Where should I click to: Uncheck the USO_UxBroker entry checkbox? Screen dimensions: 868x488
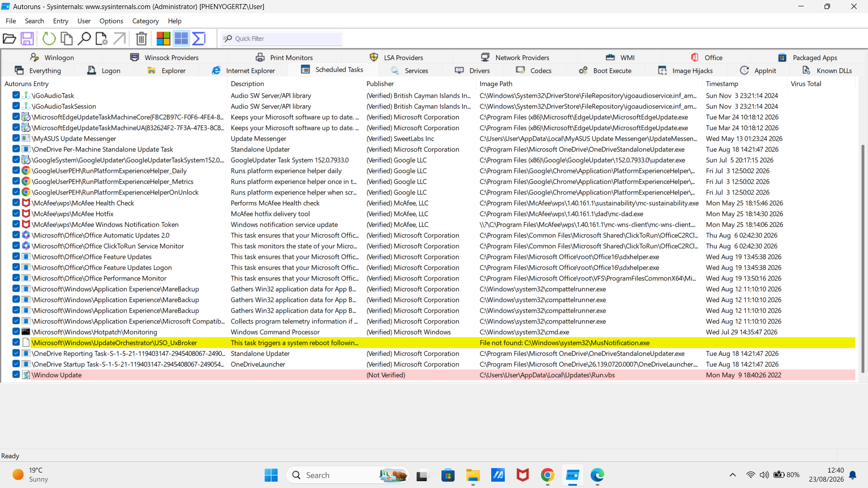(x=16, y=342)
